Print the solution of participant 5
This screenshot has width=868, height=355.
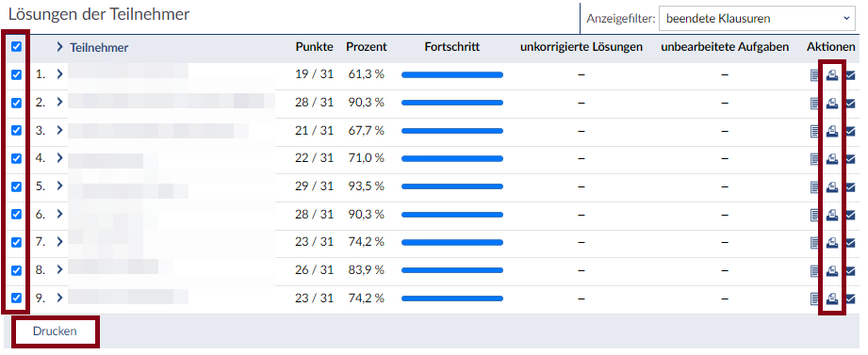tap(831, 186)
